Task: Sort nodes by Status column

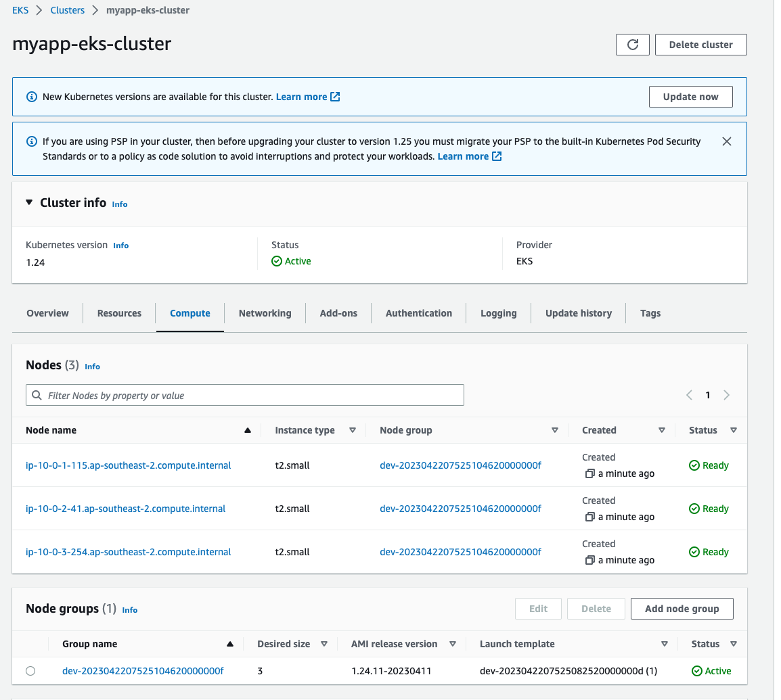Action: tap(734, 430)
